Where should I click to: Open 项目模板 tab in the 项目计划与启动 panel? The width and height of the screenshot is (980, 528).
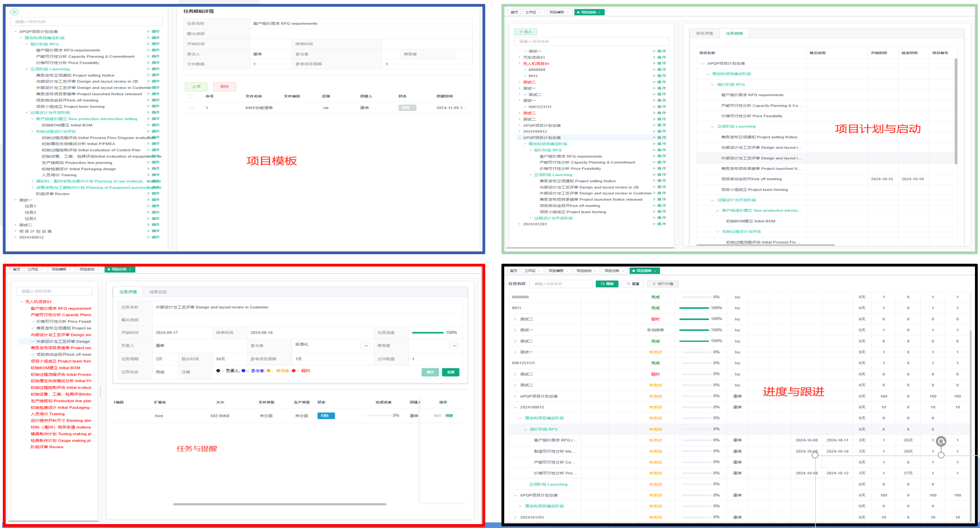point(557,12)
